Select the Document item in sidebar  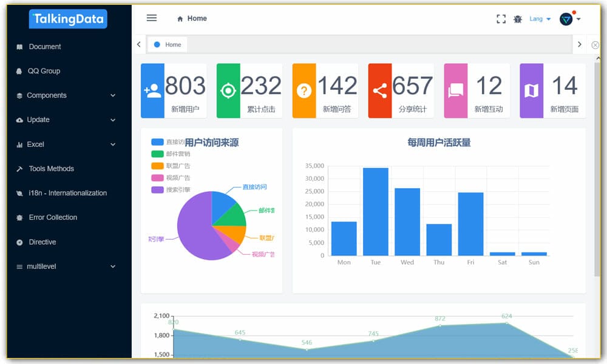46,47
